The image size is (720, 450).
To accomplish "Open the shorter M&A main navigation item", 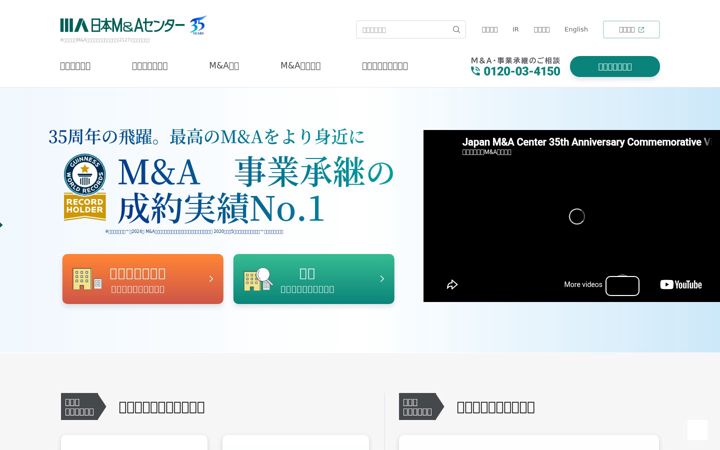I will point(224,66).
